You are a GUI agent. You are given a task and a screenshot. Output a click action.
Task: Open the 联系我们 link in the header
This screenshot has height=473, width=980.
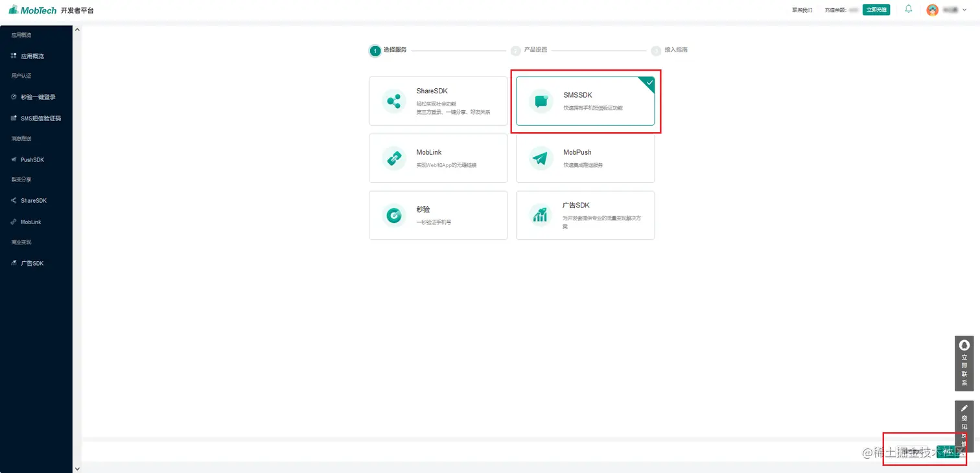pyautogui.click(x=802, y=10)
